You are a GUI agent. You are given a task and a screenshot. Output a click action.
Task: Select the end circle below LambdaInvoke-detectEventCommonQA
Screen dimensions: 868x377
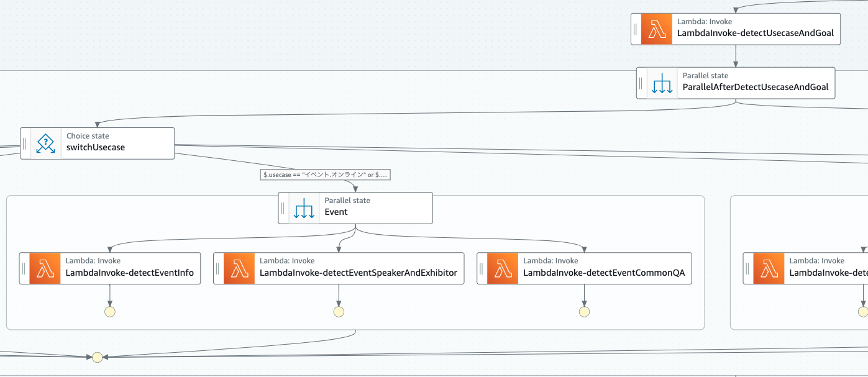(x=584, y=312)
